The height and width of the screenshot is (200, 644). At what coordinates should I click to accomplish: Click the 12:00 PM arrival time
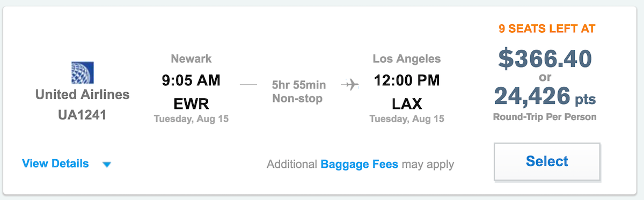click(407, 80)
